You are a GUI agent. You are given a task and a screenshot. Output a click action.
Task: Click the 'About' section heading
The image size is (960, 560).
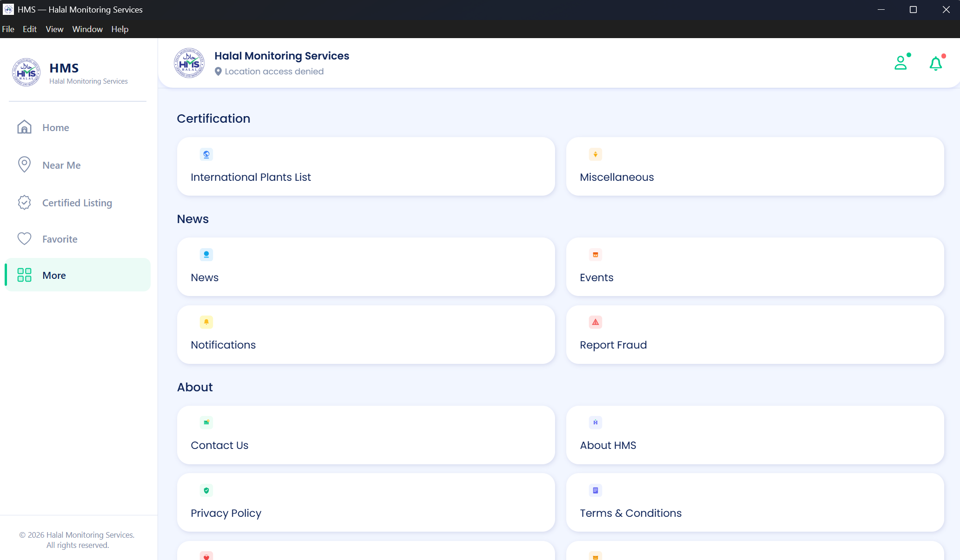pos(195,387)
